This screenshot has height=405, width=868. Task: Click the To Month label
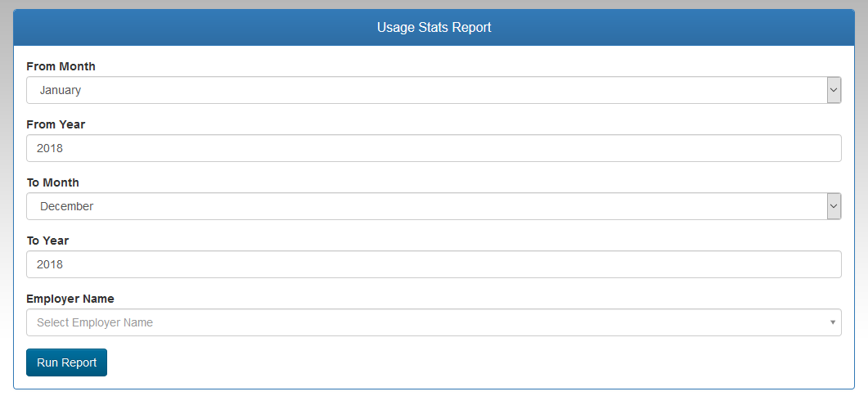52,182
